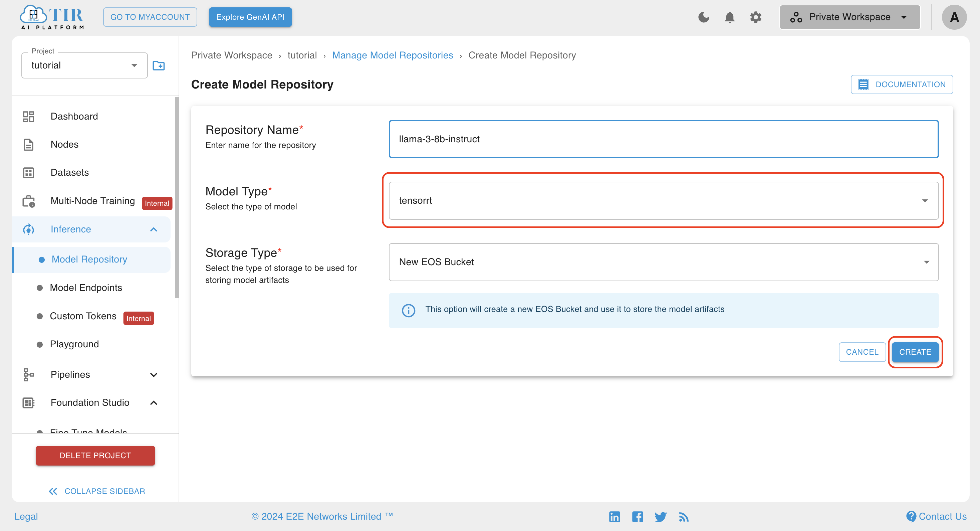The width and height of the screenshot is (980, 531).
Task: Click CANCEL to discard repository creation
Action: pyautogui.click(x=862, y=352)
